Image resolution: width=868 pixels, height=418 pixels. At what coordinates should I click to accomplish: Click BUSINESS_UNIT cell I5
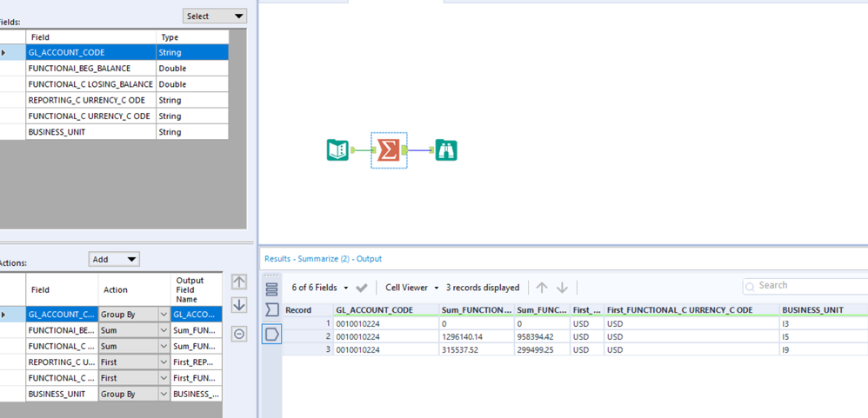824,336
